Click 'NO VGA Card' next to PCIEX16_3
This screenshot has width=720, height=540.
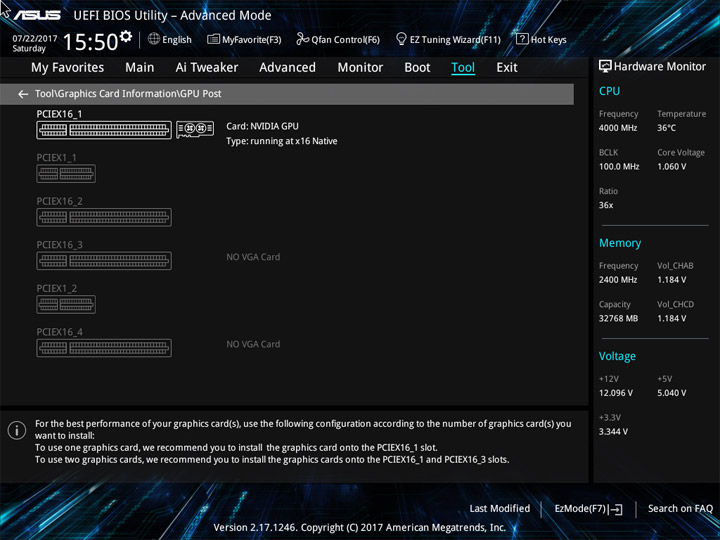pyautogui.click(x=253, y=257)
